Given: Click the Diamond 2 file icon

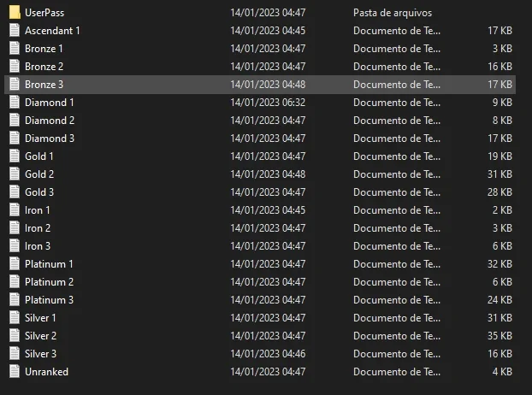Looking at the screenshot, I should tap(15, 120).
